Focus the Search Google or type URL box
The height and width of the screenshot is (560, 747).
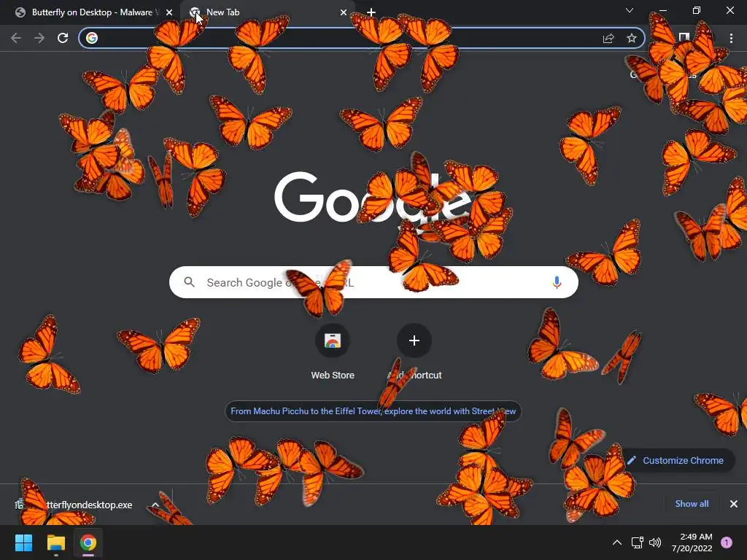[373, 282]
